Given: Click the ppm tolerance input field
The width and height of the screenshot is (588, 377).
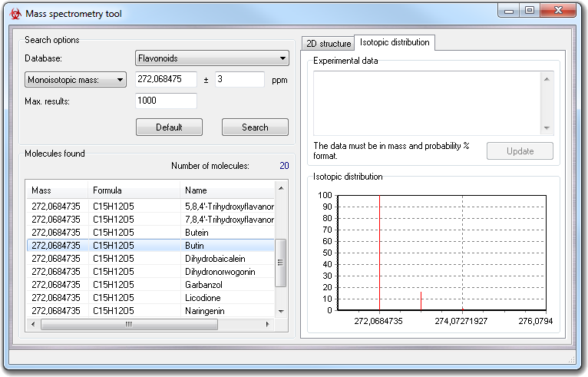Looking at the screenshot, I should pyautogui.click(x=239, y=79).
